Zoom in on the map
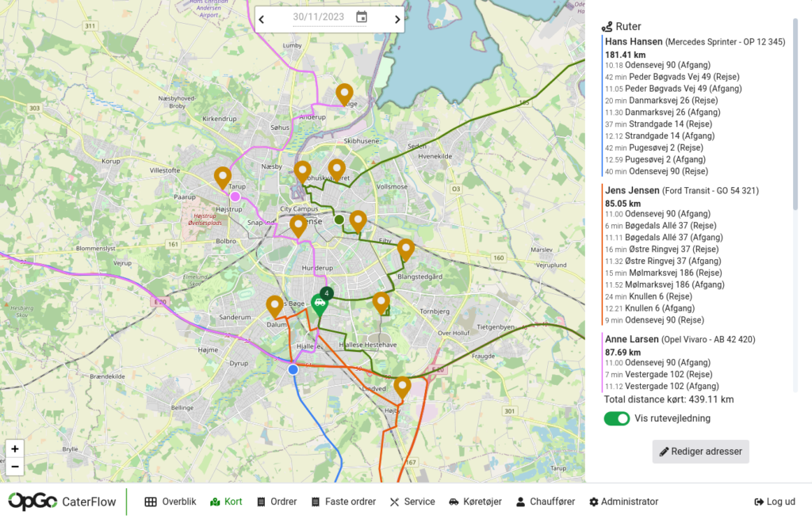 [x=14, y=448]
